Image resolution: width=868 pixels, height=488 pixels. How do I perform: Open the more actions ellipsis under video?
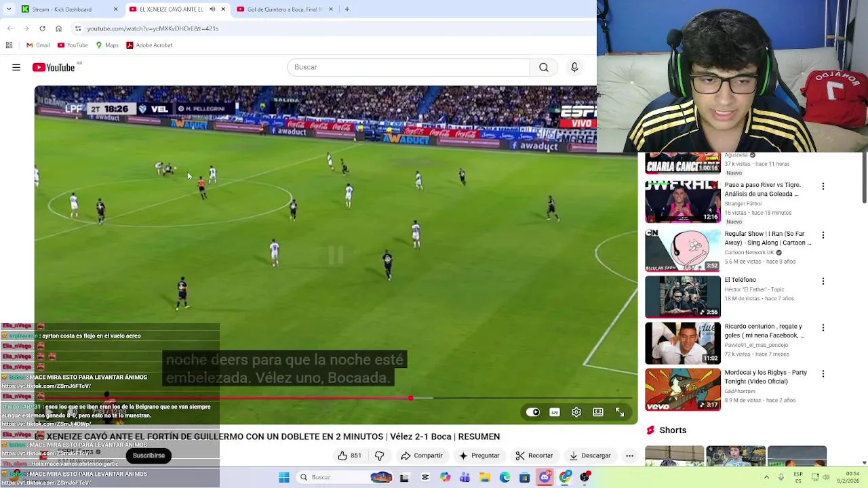coord(629,455)
